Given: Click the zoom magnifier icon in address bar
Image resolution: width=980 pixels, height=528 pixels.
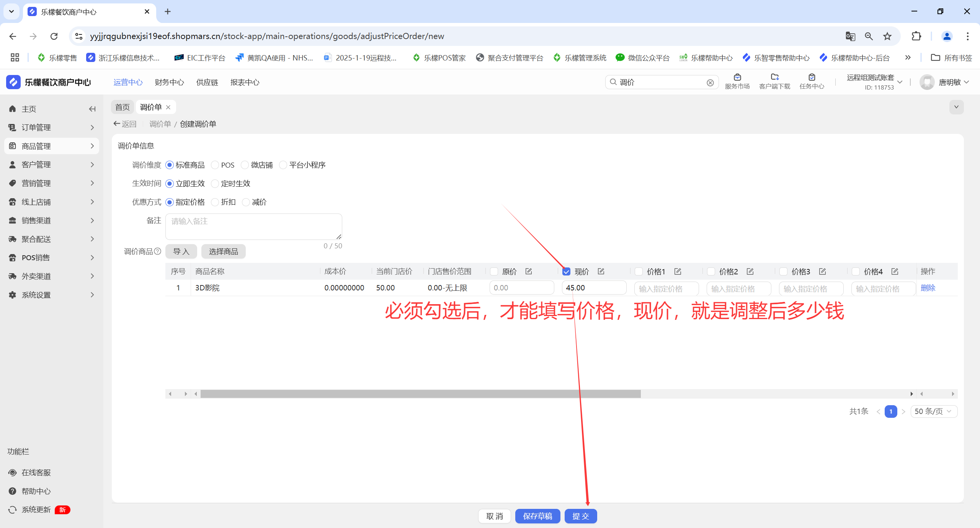Looking at the screenshot, I should (869, 36).
